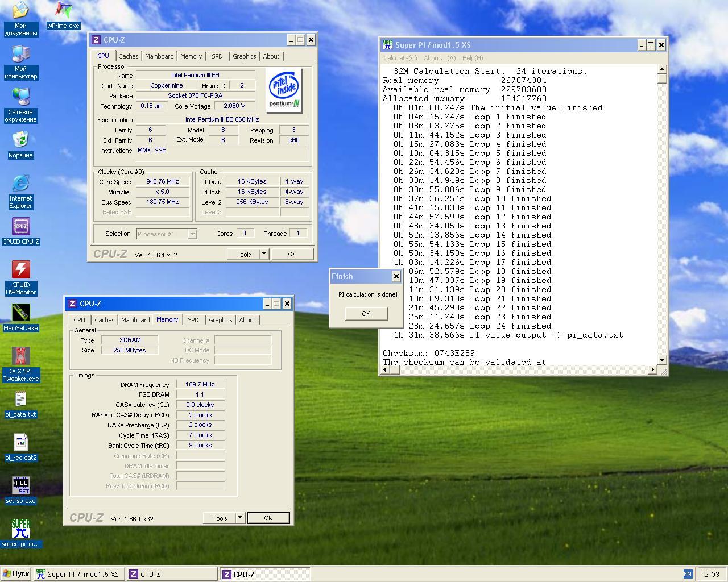Screen dimensions: 728x582
Task: Click Tools button in lower CPU-Z window
Action: tap(220, 518)
